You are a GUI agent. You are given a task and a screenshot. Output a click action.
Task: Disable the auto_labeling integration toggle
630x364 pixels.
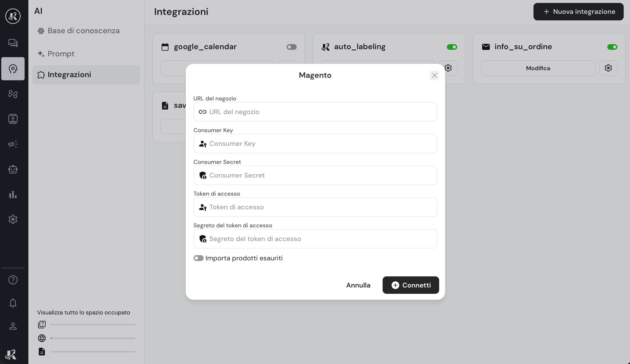tap(452, 47)
